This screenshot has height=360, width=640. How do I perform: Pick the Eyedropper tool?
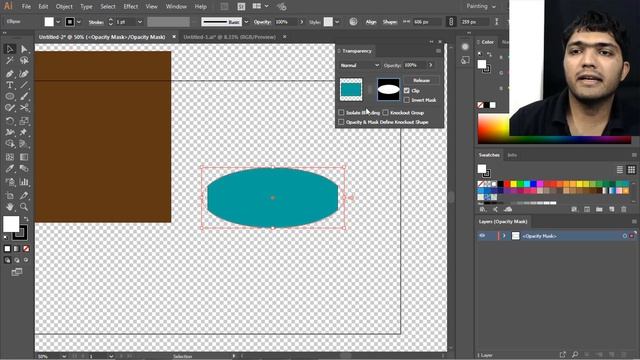pos(10,169)
